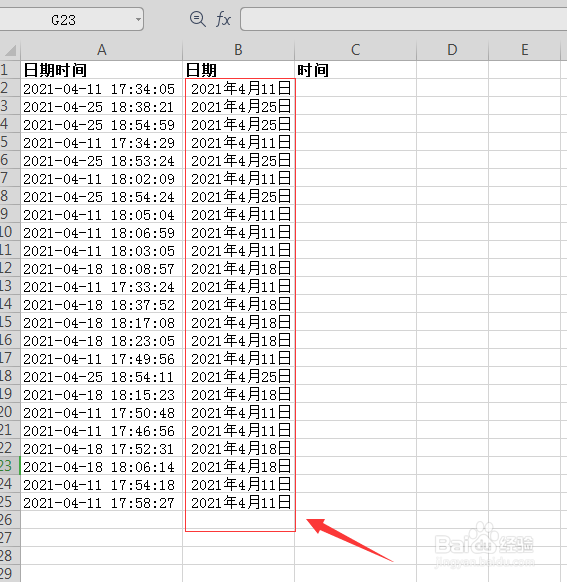Click date cell B23 2021年4月18日
The image size is (567, 582).
pyautogui.click(x=239, y=466)
